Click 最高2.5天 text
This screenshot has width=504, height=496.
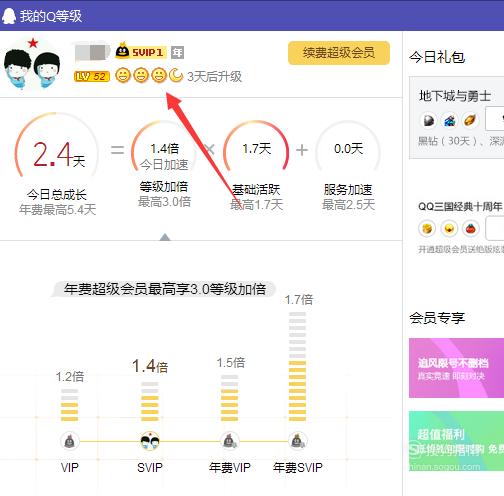click(x=348, y=205)
